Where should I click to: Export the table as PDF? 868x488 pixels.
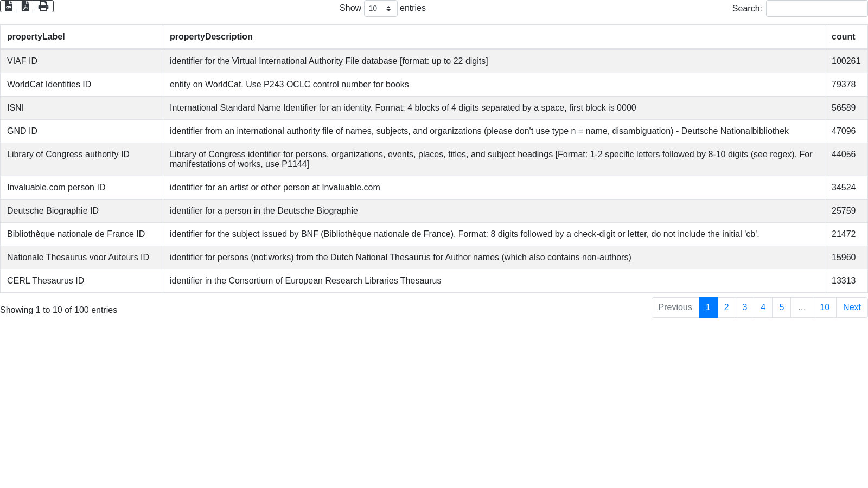(x=25, y=6)
